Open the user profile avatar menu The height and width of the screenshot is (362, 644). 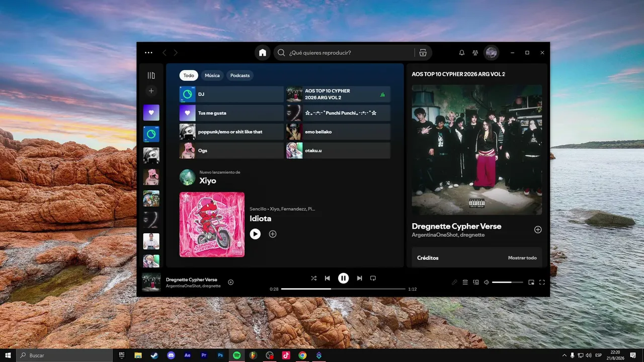(491, 53)
